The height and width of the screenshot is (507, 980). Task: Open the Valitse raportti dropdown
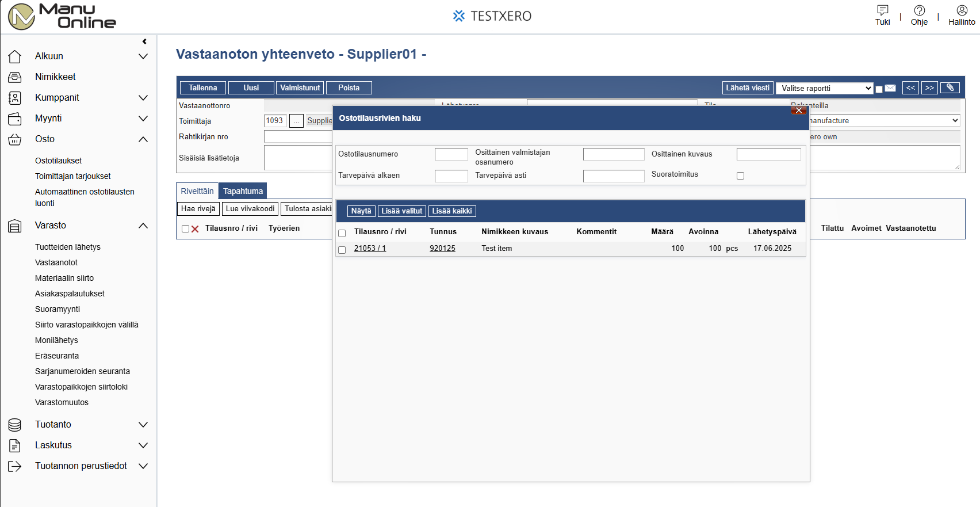[x=825, y=88]
